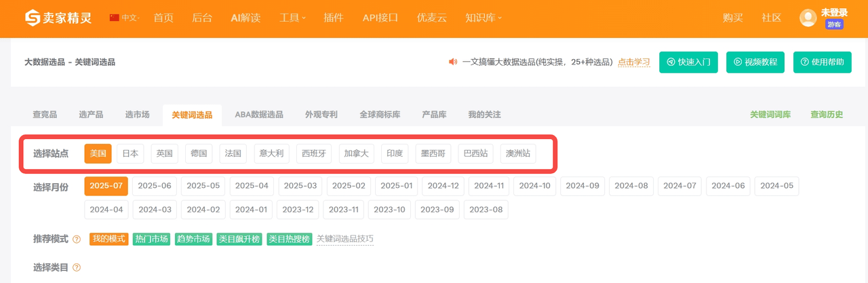This screenshot has height=283, width=868.
Task: Select the 德国 site option
Action: [x=199, y=153]
